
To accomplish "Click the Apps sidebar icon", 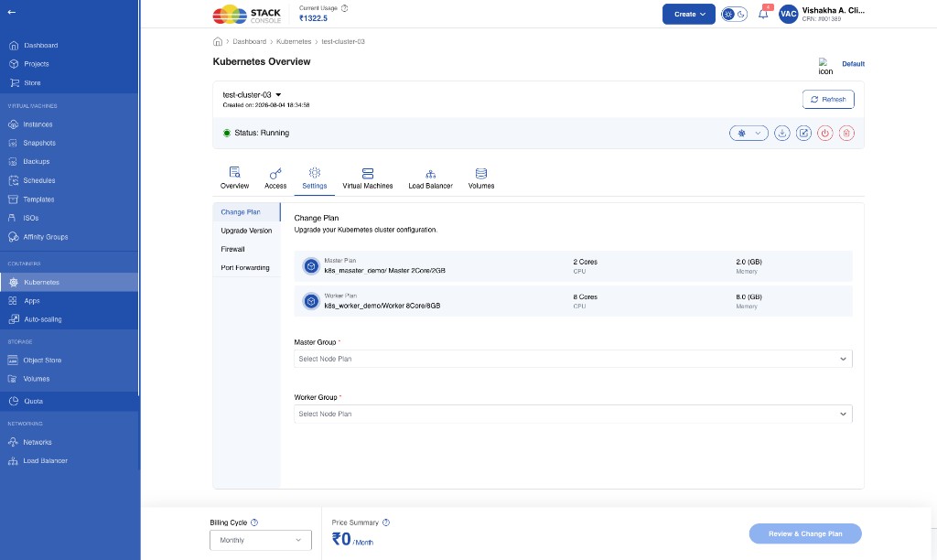I will coord(13,301).
